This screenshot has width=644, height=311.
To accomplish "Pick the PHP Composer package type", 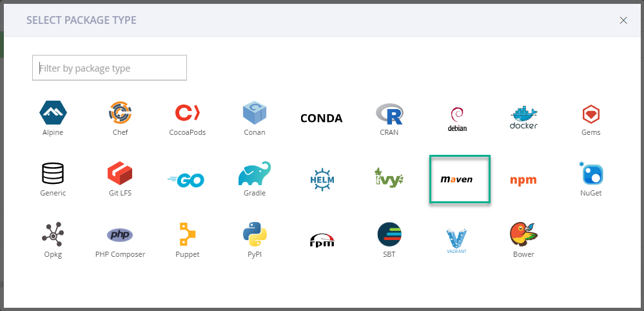I will 121,239.
